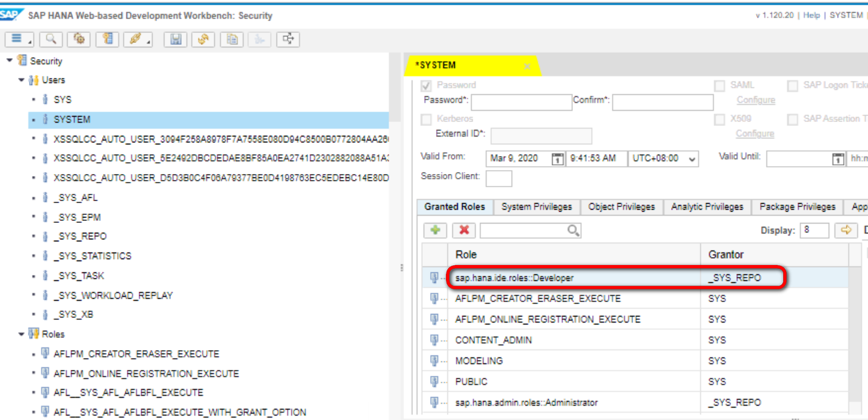
Task: Go to next page yellow arrow
Action: (846, 230)
